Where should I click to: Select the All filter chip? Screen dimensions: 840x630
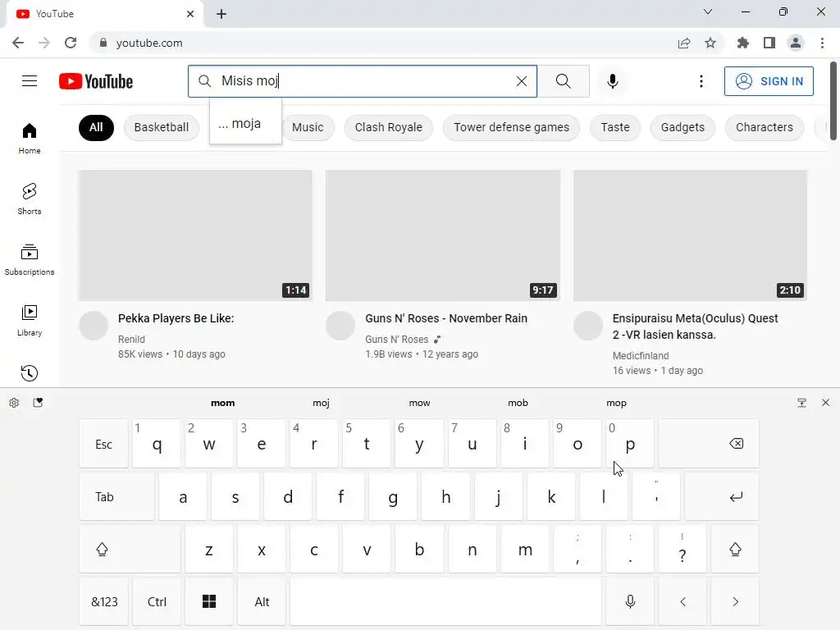(x=96, y=127)
